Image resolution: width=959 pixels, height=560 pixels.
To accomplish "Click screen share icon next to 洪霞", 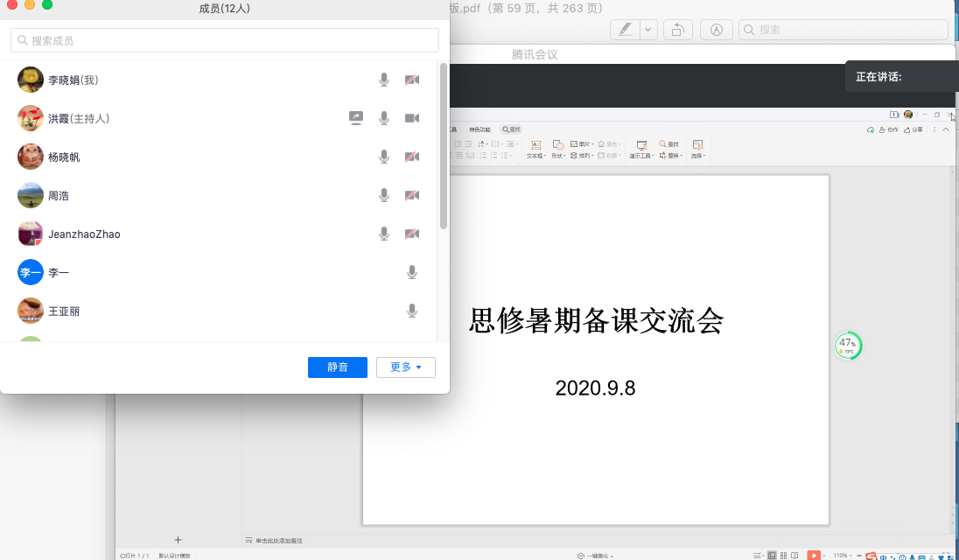I will pos(356,118).
